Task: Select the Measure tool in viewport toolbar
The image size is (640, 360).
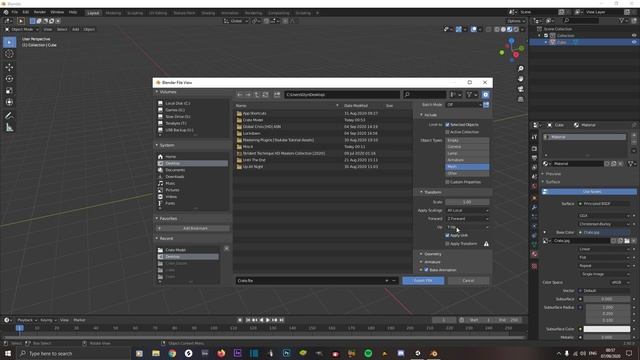Action: (x=9, y=128)
